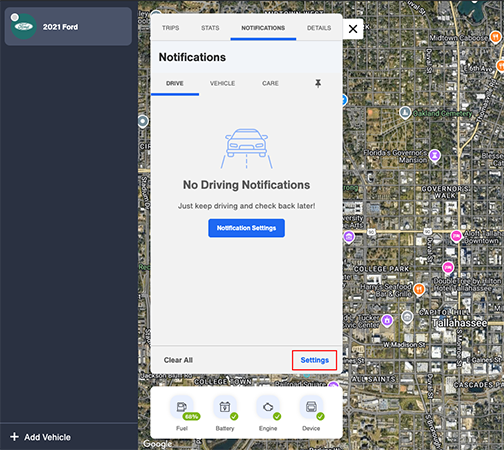Click the blue Notification Settings button
Screen dimensions: 504x450
246,228
